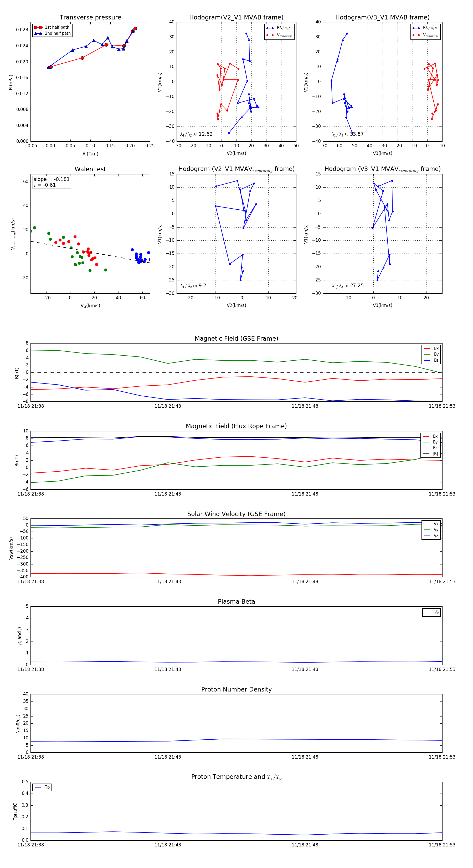473x868 pixels.
Task: Click the 'Proton Temperature and Te/Tp' title
Action: [236, 777]
